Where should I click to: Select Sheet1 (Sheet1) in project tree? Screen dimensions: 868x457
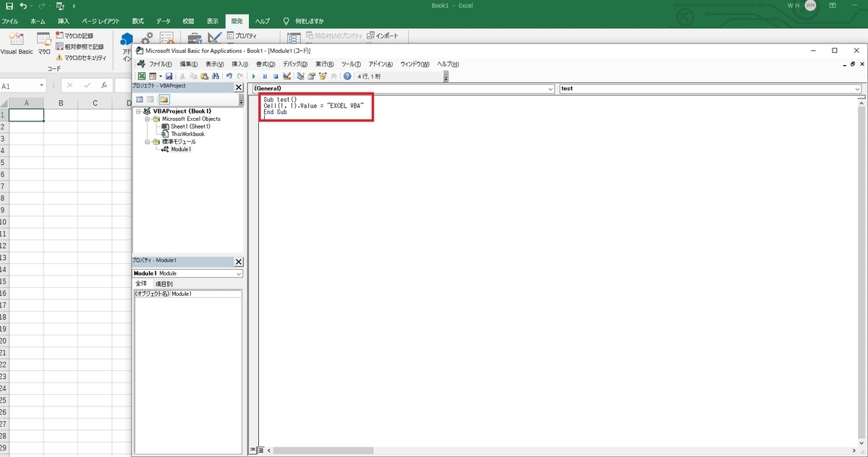[x=190, y=127]
